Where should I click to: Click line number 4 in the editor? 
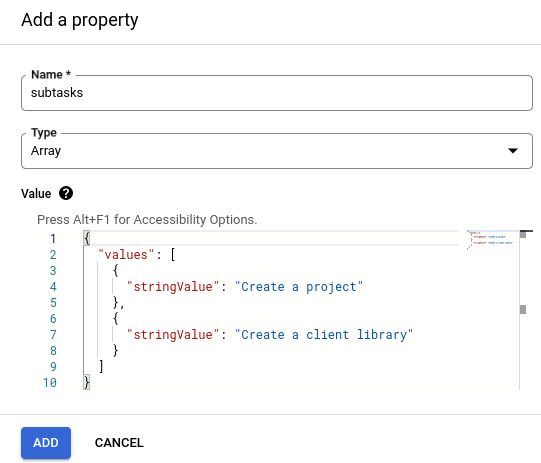click(x=53, y=287)
